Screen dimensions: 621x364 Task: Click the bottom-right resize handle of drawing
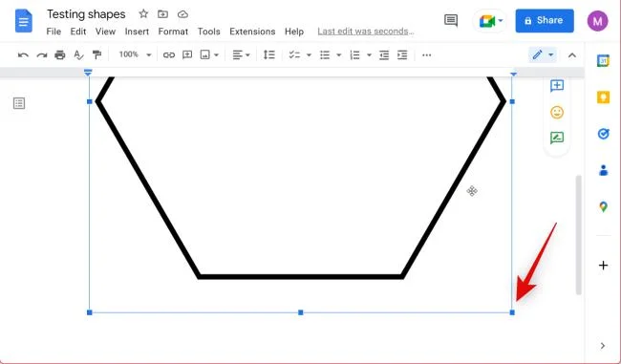(x=512, y=312)
